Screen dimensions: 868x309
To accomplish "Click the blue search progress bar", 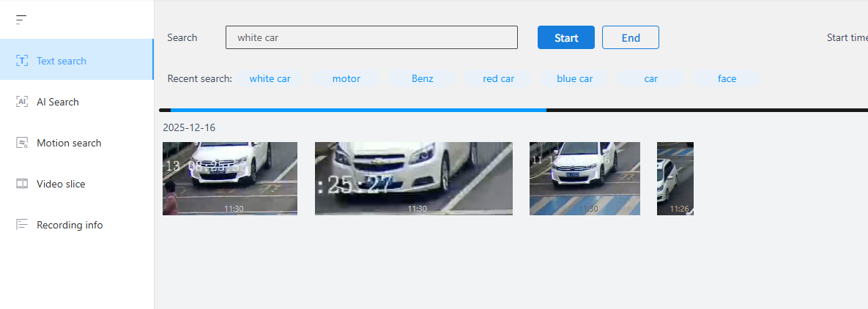I will (358, 110).
